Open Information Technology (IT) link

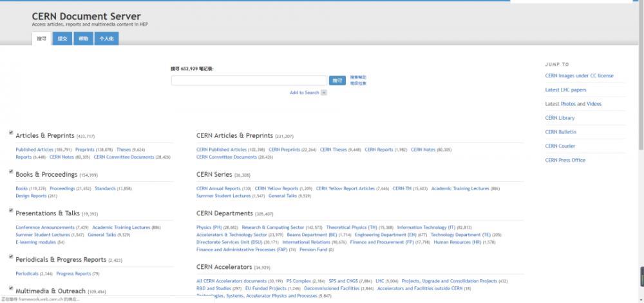point(426,228)
